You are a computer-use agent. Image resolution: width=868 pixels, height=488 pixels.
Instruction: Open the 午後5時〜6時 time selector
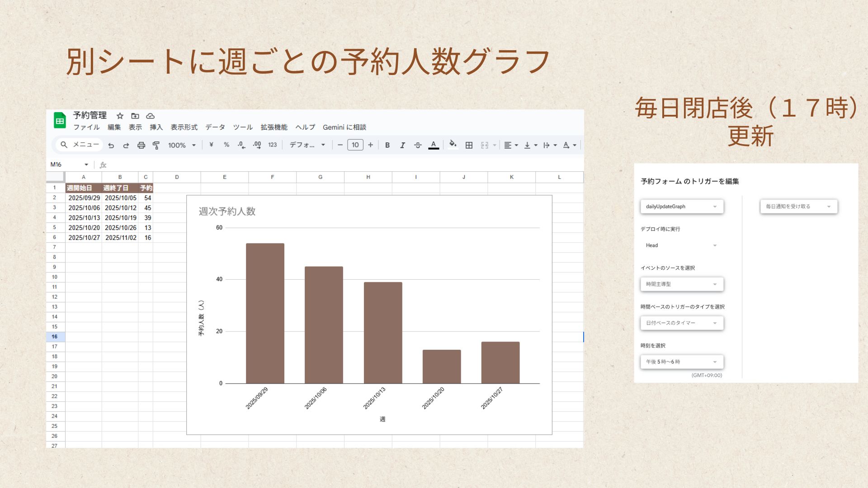682,362
